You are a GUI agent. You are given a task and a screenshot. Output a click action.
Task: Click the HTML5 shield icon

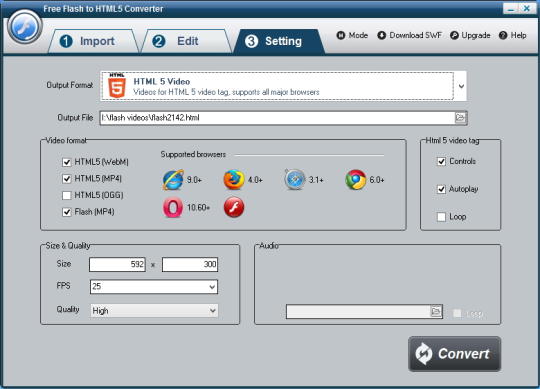click(x=117, y=86)
